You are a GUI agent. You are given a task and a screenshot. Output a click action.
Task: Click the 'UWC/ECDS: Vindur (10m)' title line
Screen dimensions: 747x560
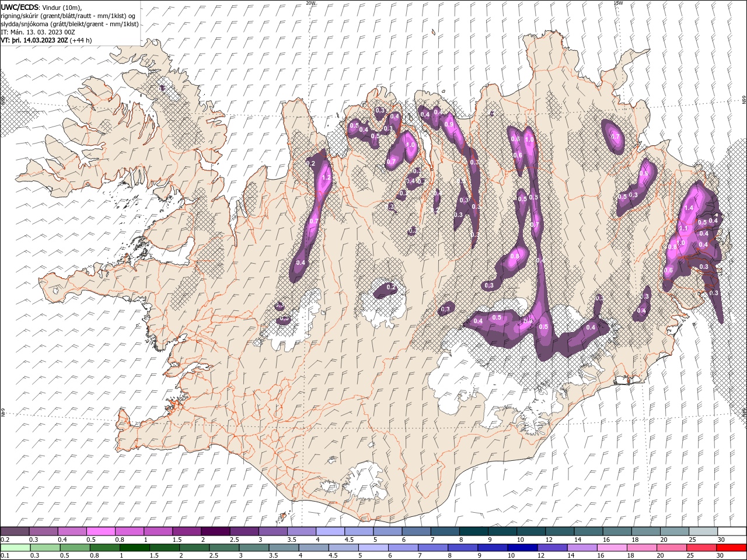click(x=41, y=7)
